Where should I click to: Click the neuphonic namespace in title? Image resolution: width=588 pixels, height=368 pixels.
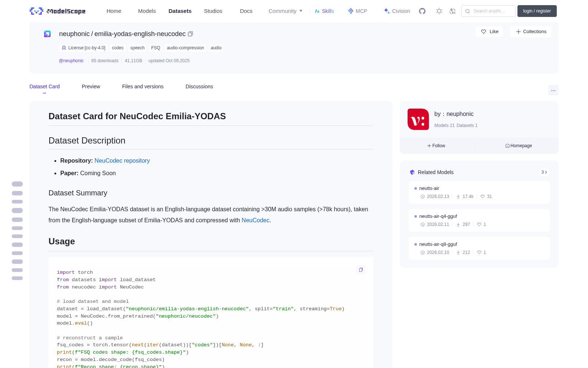click(74, 34)
